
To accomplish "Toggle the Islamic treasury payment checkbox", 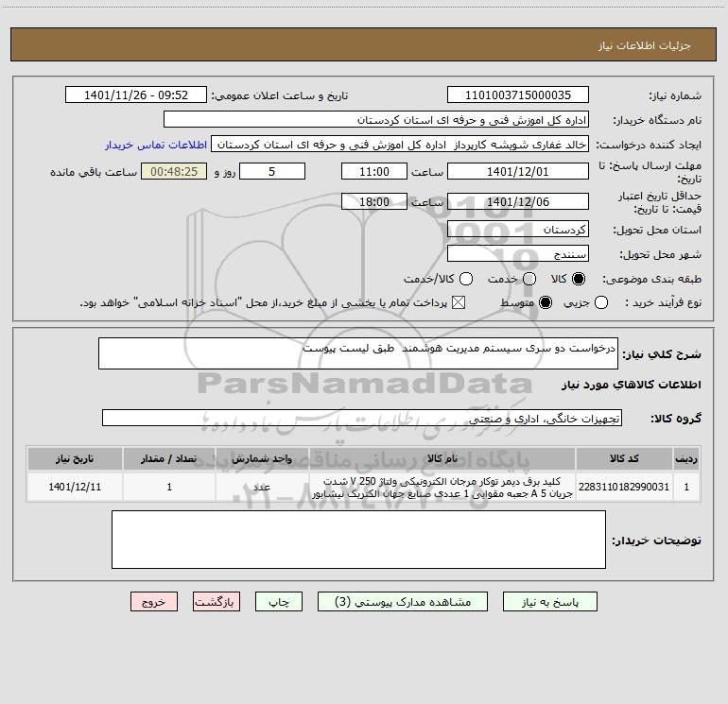I will tap(459, 302).
